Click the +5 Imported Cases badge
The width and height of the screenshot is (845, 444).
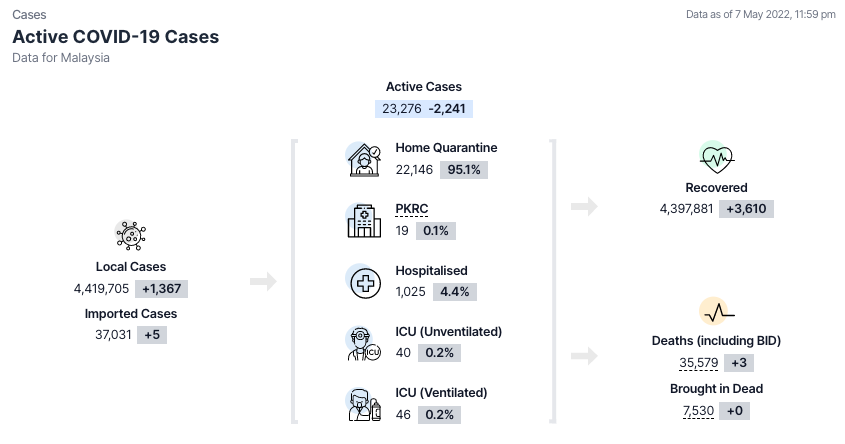153,335
